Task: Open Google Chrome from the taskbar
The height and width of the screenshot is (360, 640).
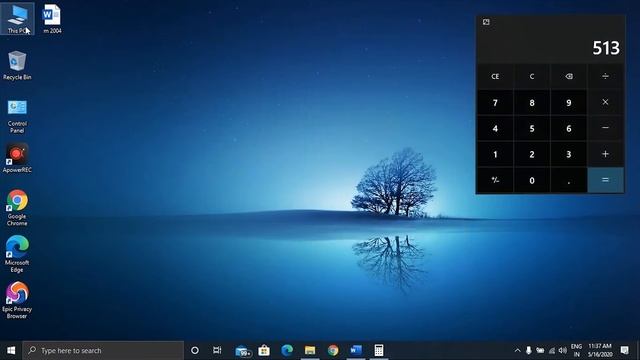Action: click(x=333, y=350)
